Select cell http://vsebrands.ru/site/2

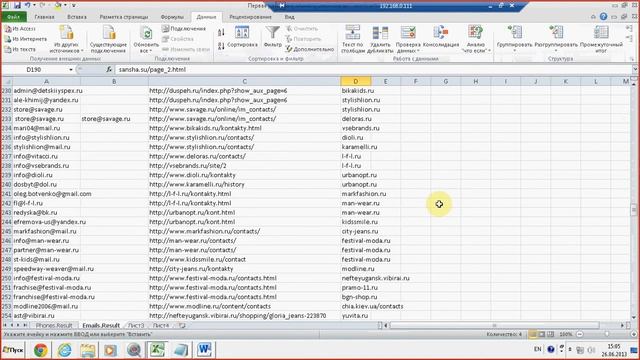(244, 166)
